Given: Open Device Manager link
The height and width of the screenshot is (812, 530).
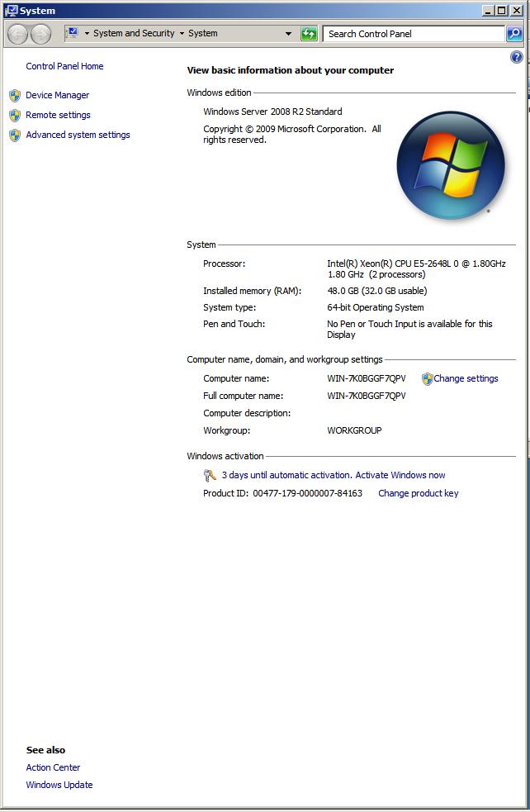Looking at the screenshot, I should (58, 95).
